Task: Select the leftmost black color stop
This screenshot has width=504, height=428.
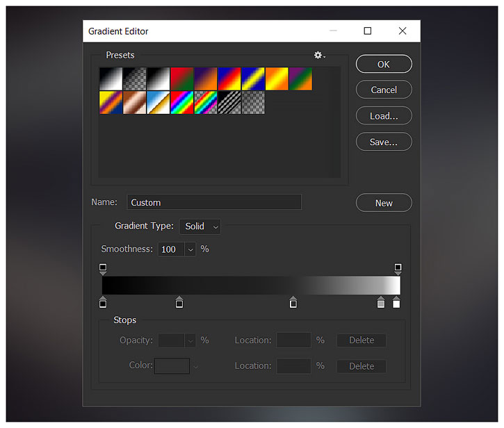Action: [x=103, y=302]
